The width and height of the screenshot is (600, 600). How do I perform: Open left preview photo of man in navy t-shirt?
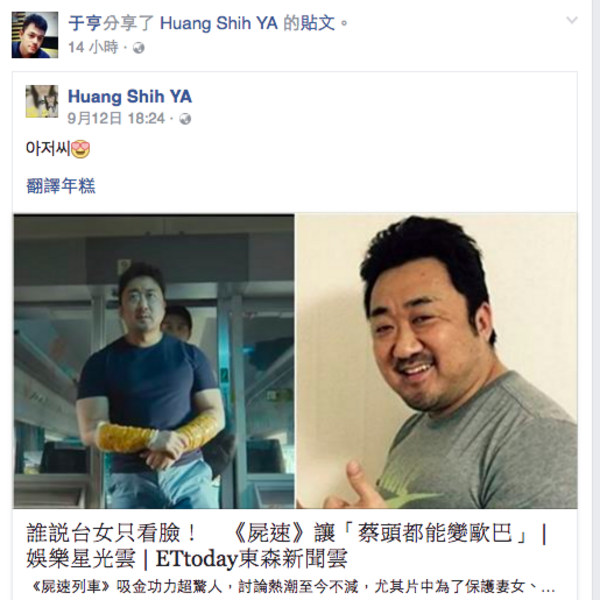click(x=154, y=361)
